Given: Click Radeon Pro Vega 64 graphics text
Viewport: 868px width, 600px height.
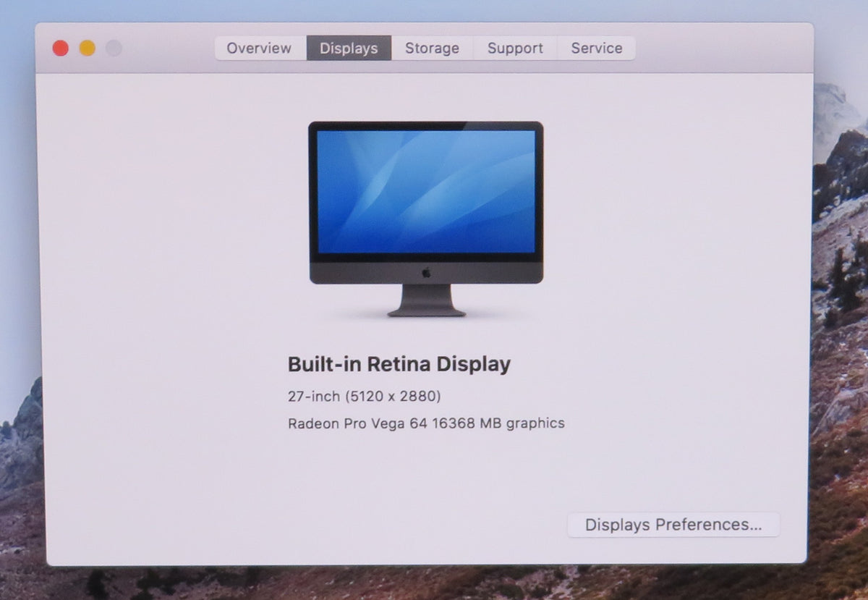Looking at the screenshot, I should click(x=426, y=423).
